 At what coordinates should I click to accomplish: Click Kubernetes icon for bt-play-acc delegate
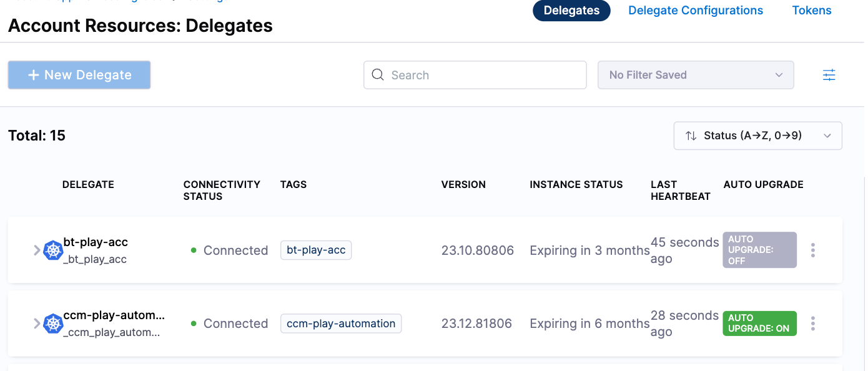[53, 250]
